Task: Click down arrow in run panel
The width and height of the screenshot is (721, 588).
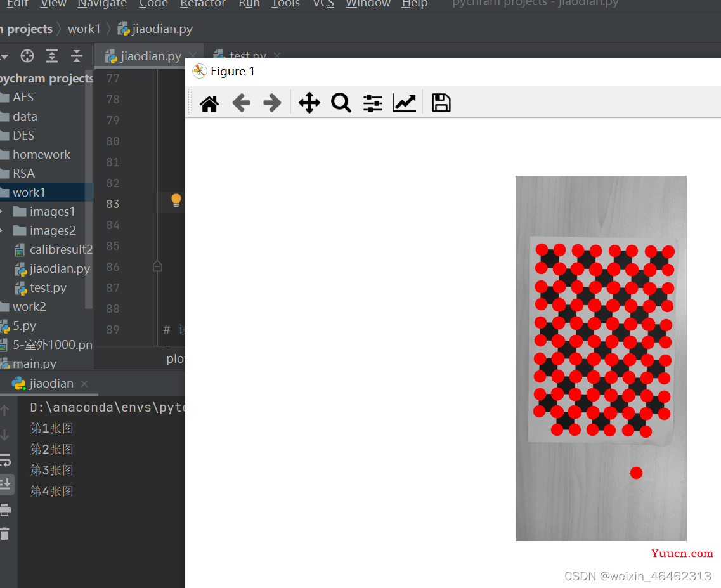Action: tap(5, 434)
